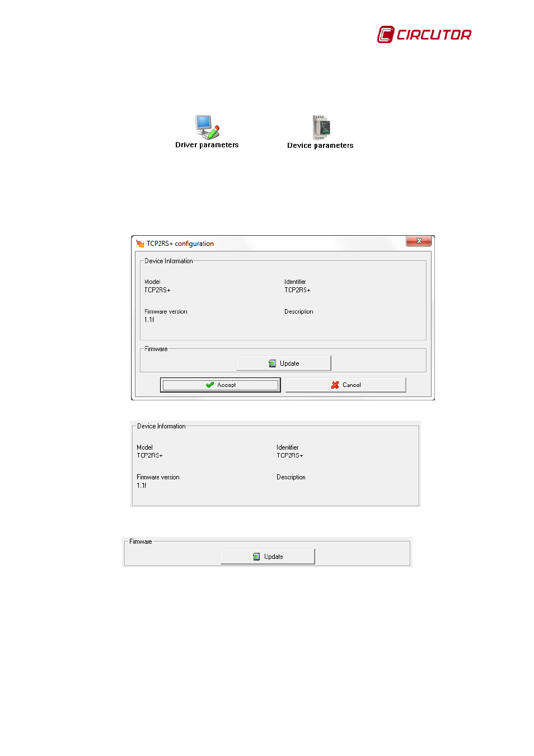Click firmware version 1.1f in the dialog

(x=149, y=320)
